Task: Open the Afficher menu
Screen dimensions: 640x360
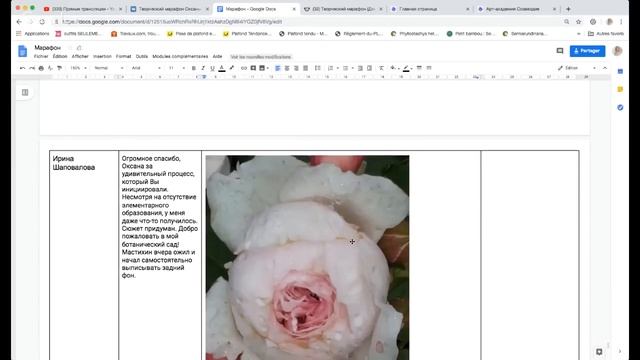Action: tap(80, 56)
